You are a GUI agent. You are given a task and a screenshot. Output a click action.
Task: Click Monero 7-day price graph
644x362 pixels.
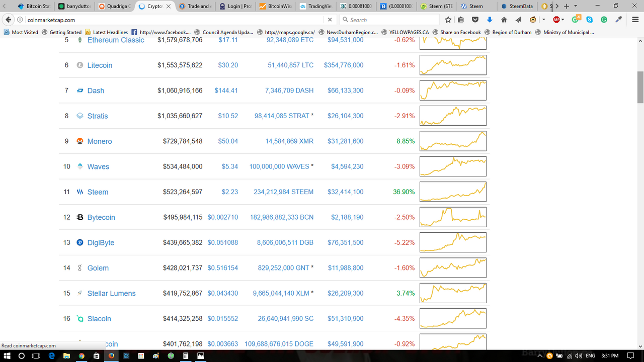pyautogui.click(x=453, y=141)
